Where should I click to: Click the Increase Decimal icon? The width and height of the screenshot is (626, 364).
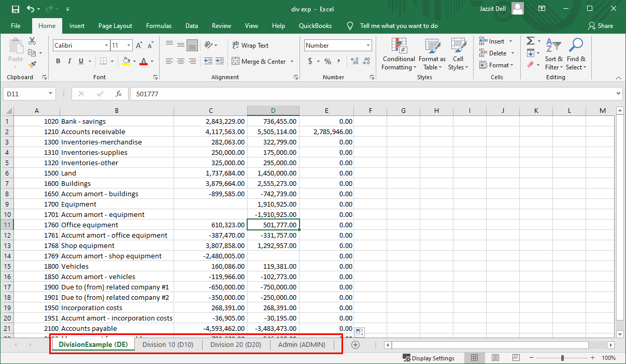tap(354, 61)
